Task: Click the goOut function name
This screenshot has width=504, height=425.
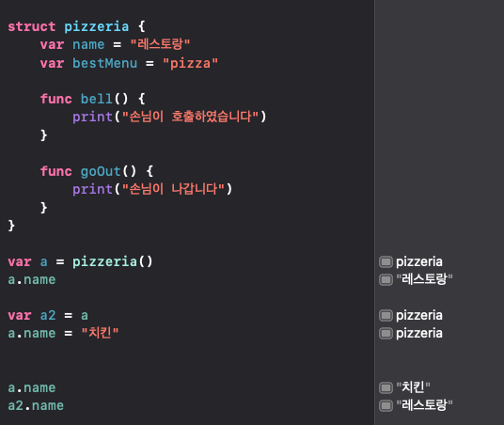Action: 101,171
